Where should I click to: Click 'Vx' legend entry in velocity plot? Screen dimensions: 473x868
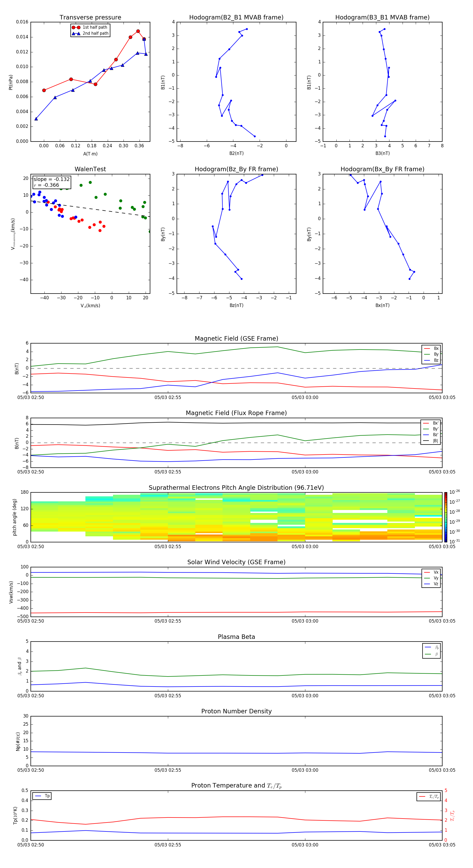click(431, 572)
